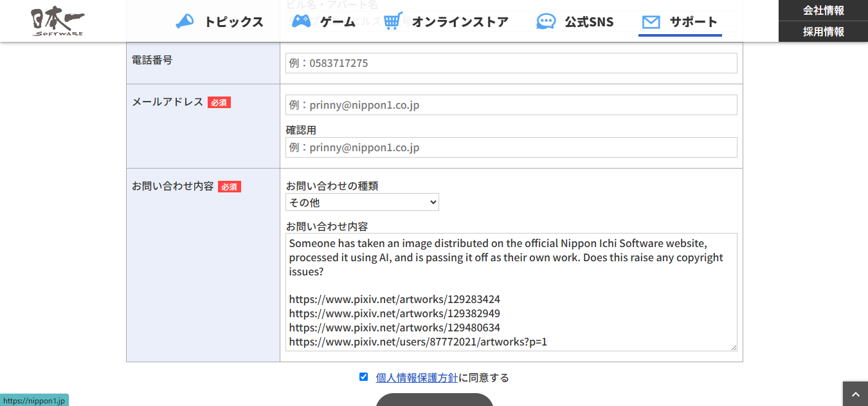Viewport: 868px width, 406px height.
Task: Uncheck the 個人情報保護方針 agreement checkbox
Action: 364,377
